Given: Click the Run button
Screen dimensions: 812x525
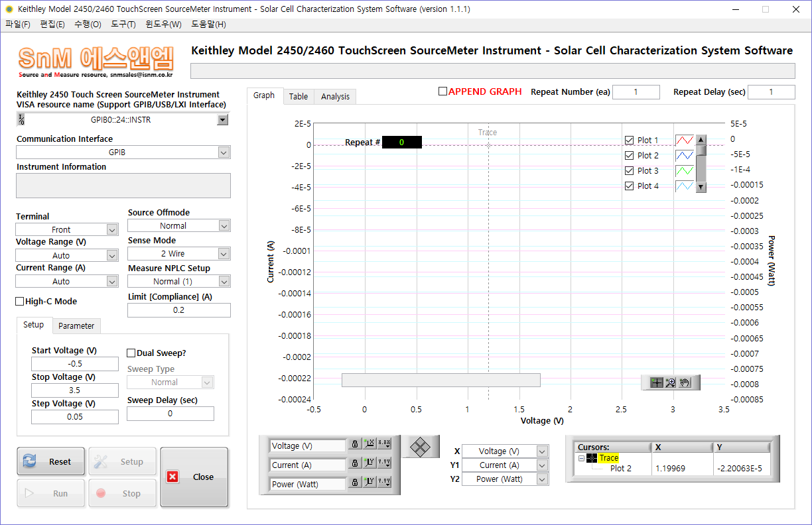Looking at the screenshot, I should pos(51,493).
